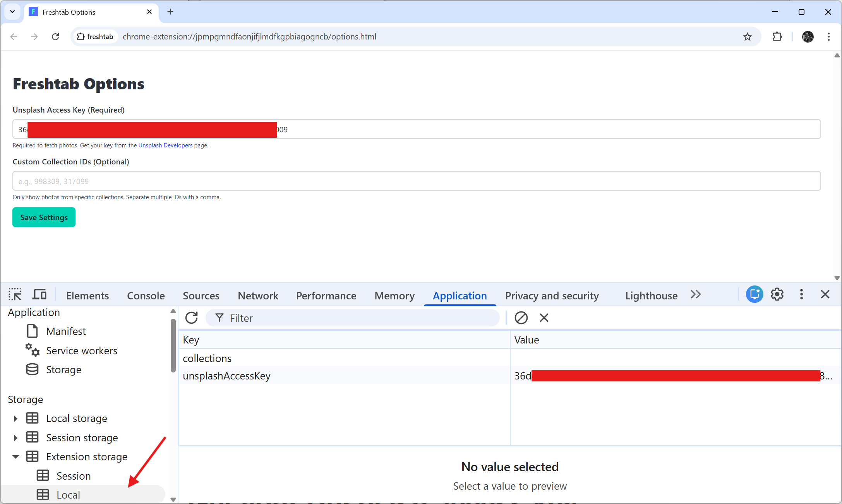Expand the Local storage tree

point(15,418)
